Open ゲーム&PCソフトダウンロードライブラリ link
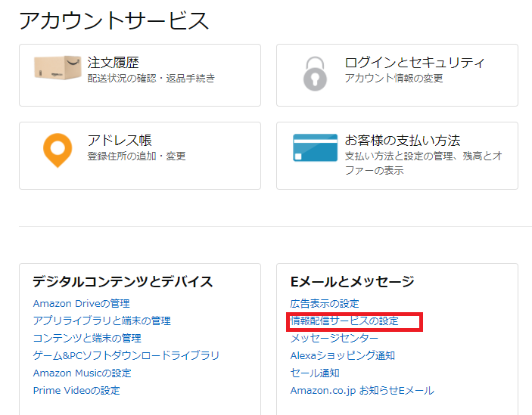The height and width of the screenshot is (415, 532). pos(126,355)
